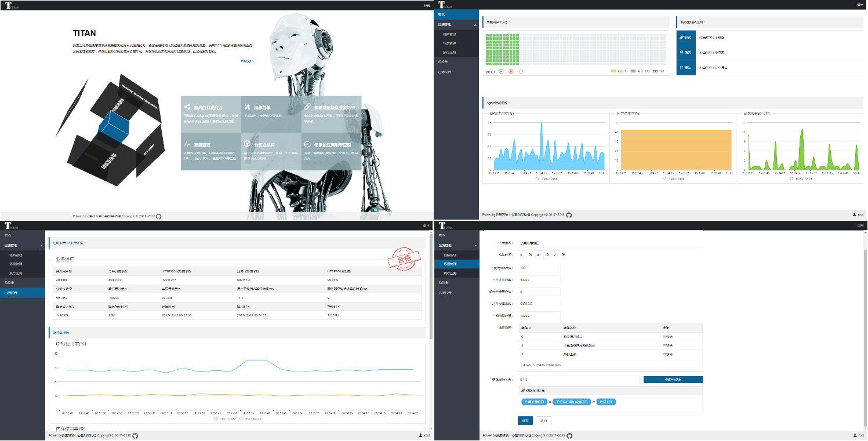
Task: Click the last blue link chip in the serial relation preview
Action: pyautogui.click(x=605, y=401)
